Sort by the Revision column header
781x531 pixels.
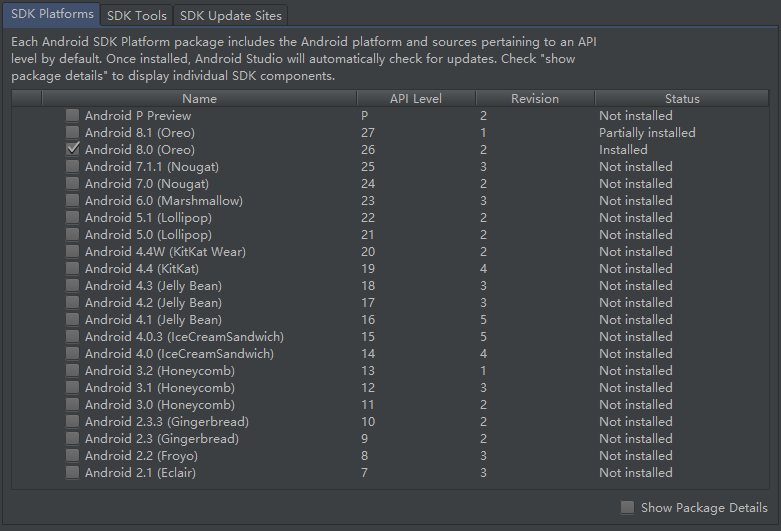point(535,99)
